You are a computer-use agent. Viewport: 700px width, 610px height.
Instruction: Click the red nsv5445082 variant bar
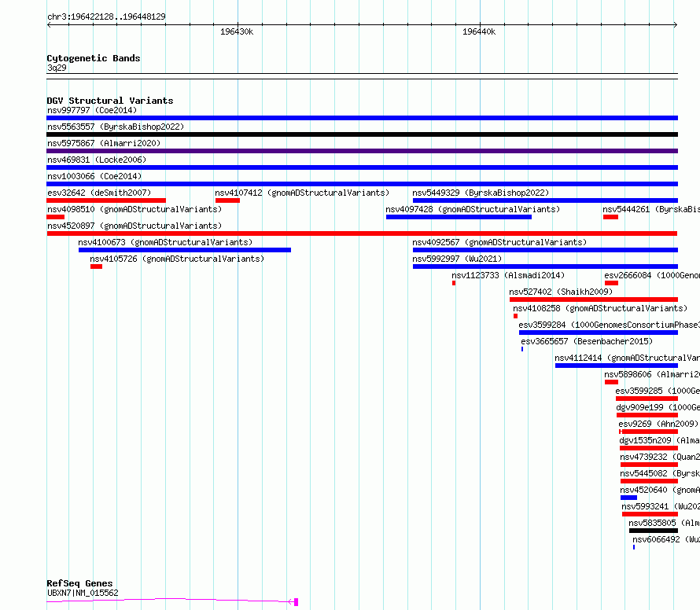[650, 481]
